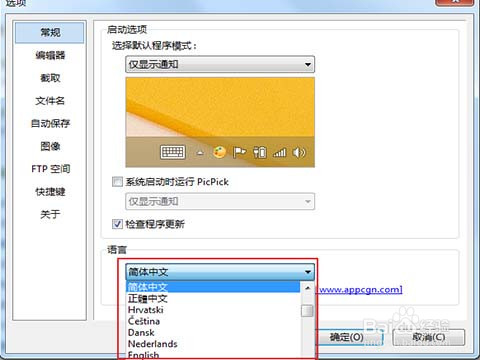
Task: Pick Čeština from the language list
Action: pyautogui.click(x=213, y=321)
